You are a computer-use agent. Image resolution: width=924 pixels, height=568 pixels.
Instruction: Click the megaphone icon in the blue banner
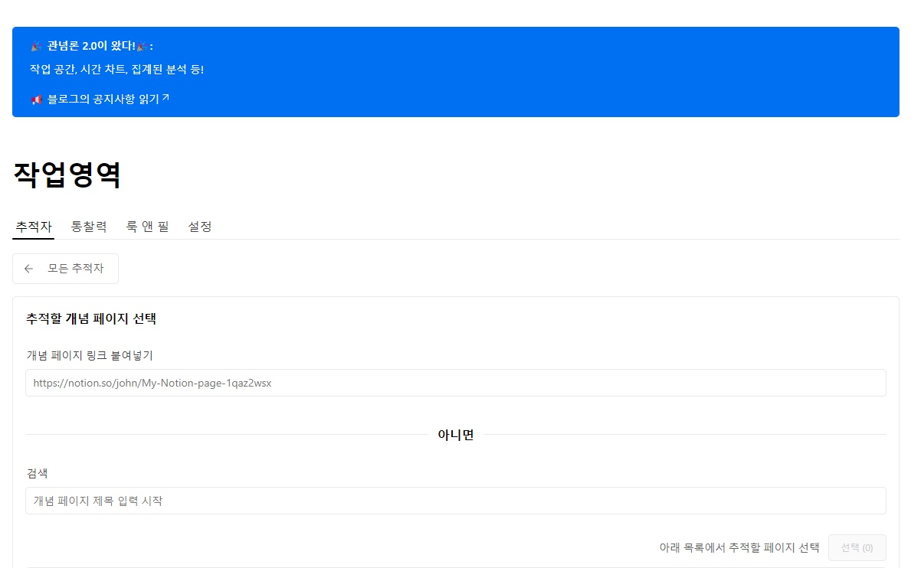[x=36, y=100]
